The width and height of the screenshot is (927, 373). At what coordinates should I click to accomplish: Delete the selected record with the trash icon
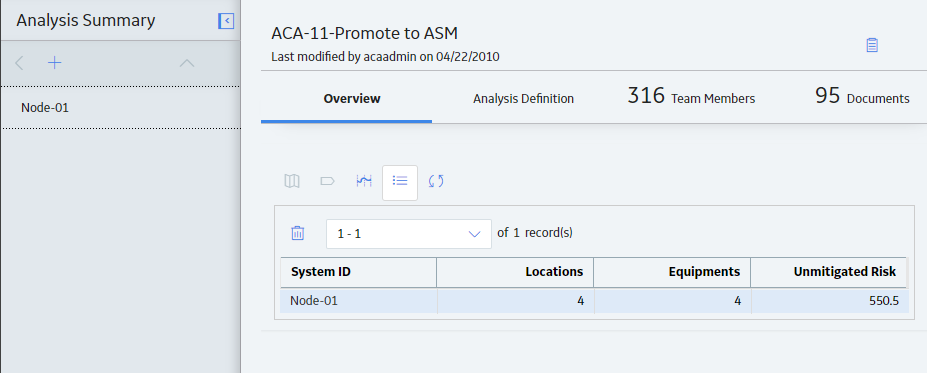point(297,233)
